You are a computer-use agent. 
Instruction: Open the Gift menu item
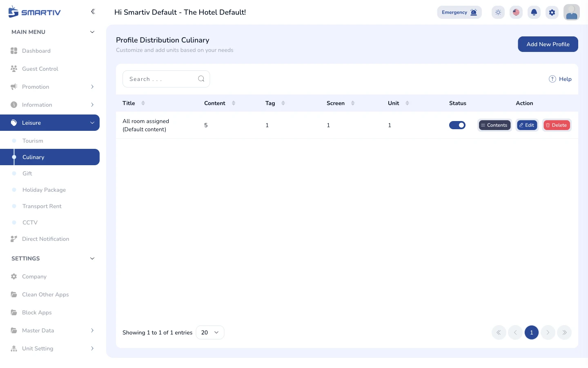pos(50,173)
